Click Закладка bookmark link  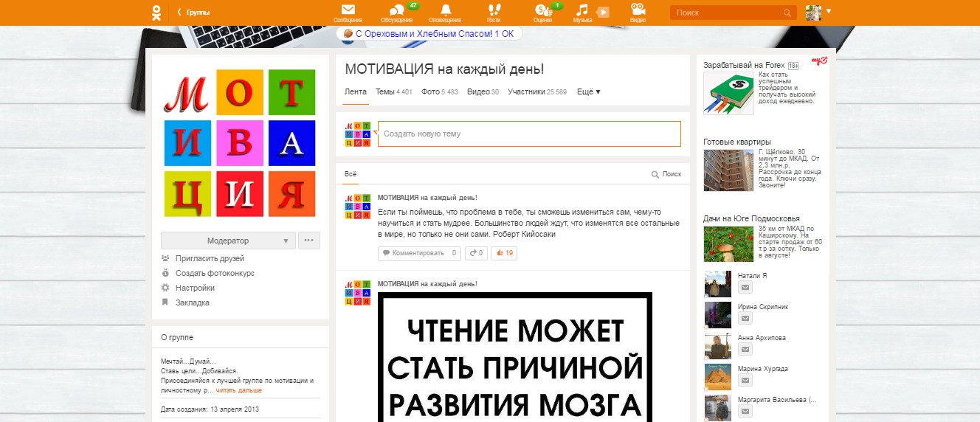[x=193, y=302]
